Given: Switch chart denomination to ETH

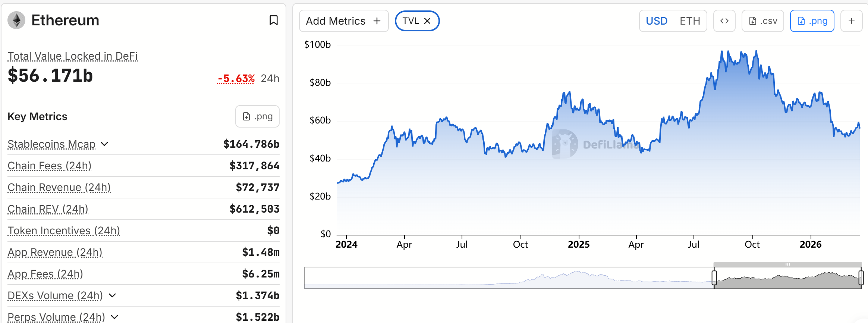Looking at the screenshot, I should coord(690,21).
